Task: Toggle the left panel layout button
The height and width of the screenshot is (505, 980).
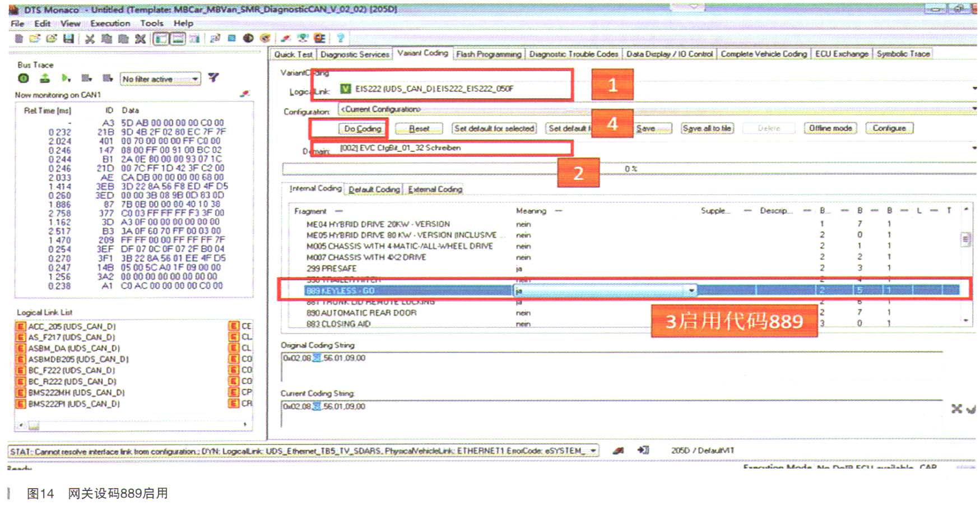Action: pyautogui.click(x=161, y=39)
